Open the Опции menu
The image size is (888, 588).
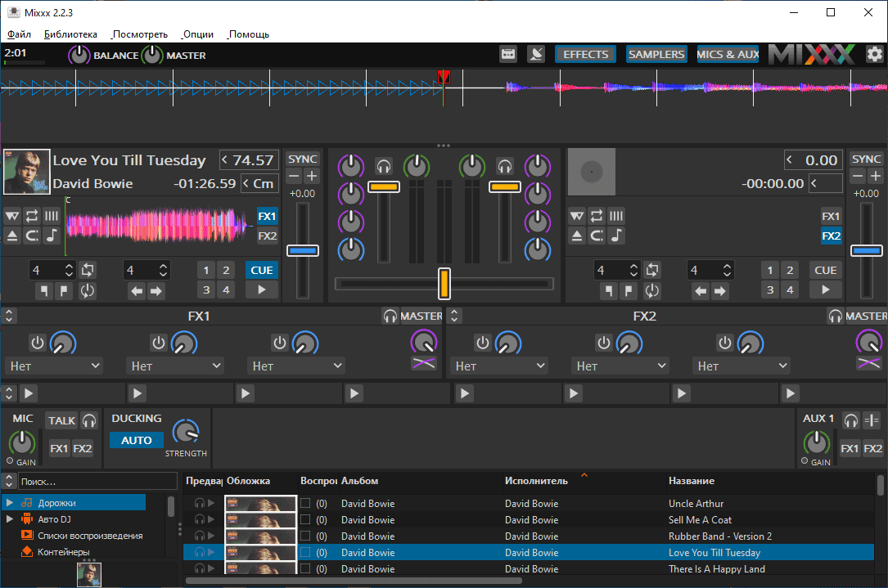coord(197,34)
